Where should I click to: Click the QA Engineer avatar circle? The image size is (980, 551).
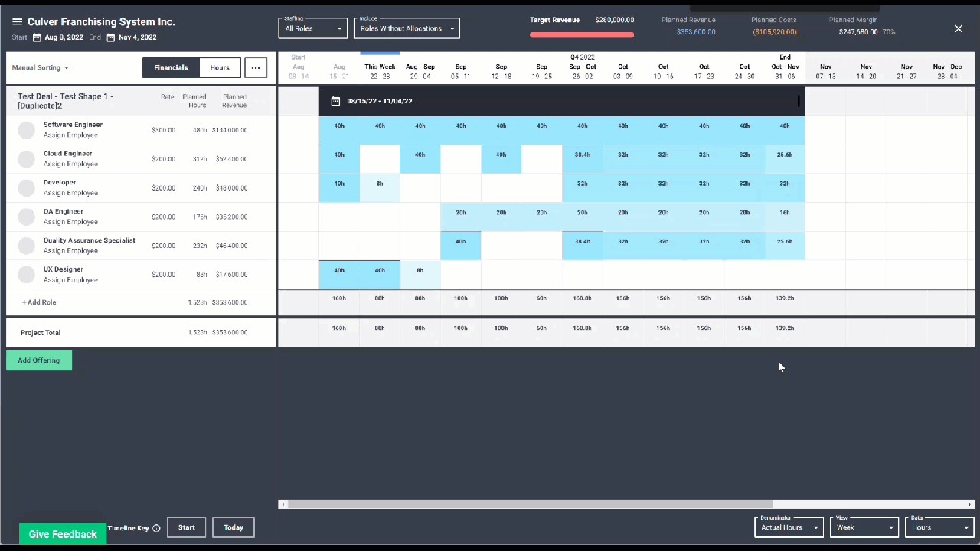27,217
